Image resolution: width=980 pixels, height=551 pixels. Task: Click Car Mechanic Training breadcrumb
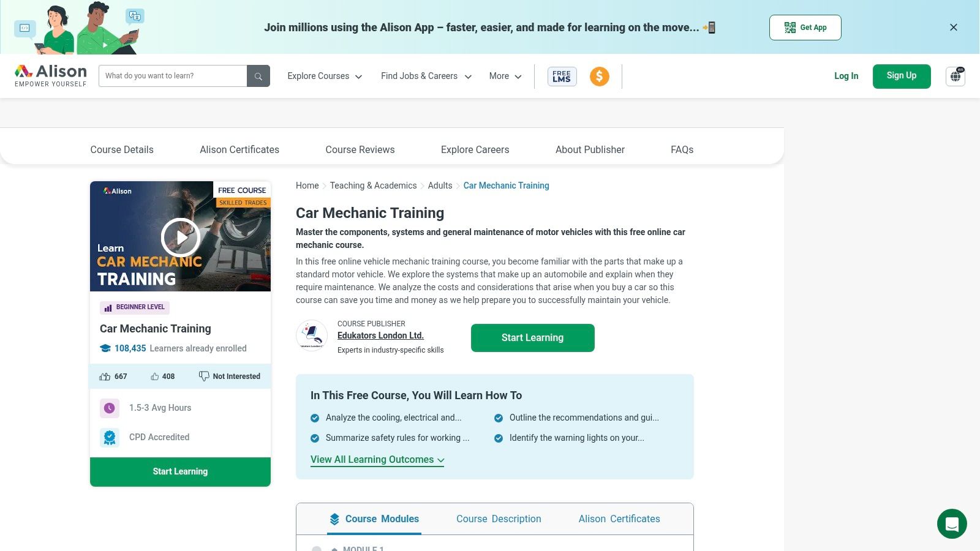pyautogui.click(x=506, y=186)
